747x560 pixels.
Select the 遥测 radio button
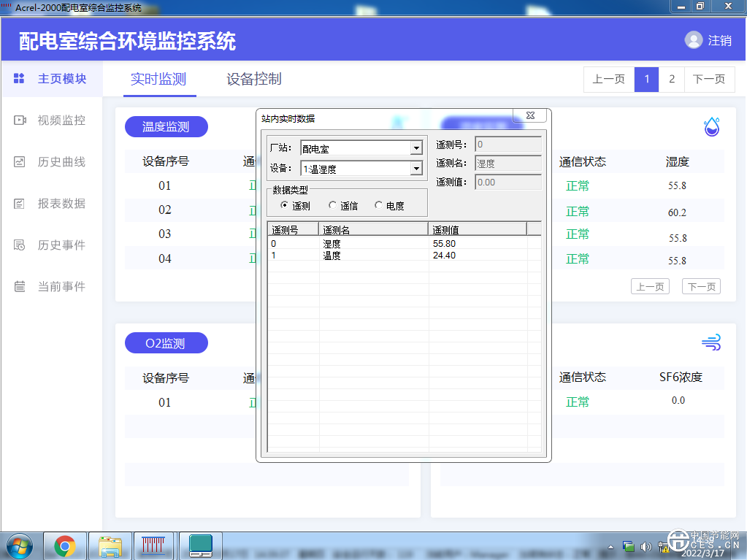285,206
